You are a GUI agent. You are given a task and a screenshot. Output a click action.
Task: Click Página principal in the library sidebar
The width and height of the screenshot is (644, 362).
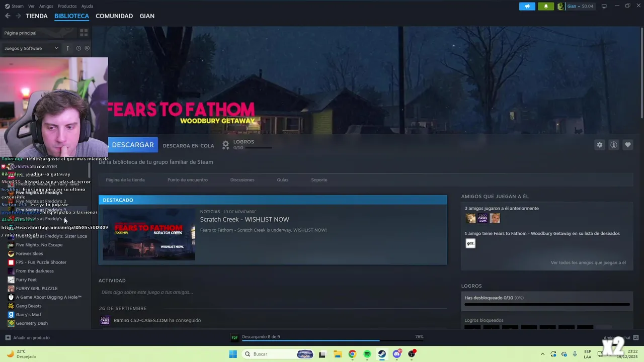(38, 33)
